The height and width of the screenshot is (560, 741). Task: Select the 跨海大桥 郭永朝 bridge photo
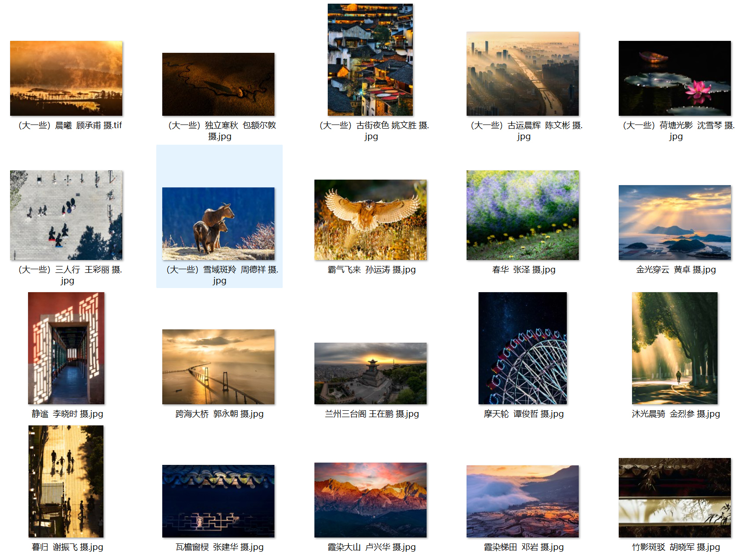(x=218, y=367)
